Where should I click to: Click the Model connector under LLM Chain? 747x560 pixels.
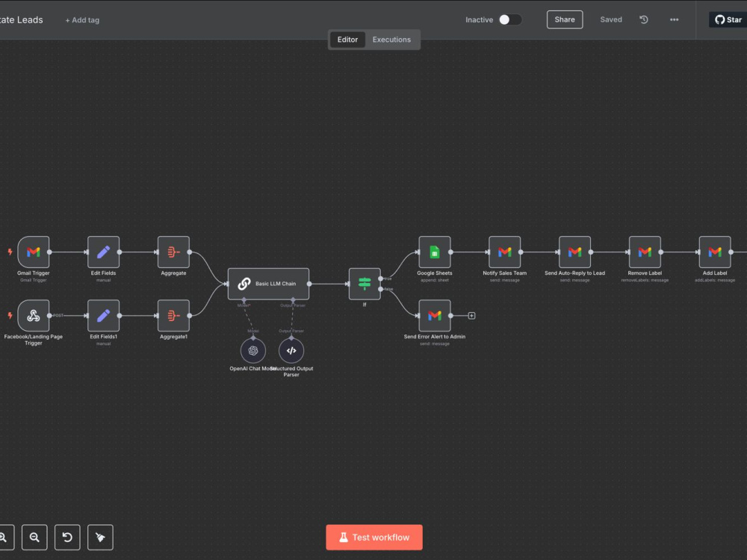click(x=244, y=300)
